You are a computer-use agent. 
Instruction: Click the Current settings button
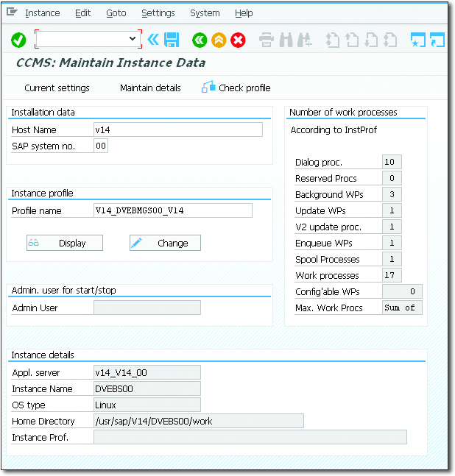(x=57, y=88)
